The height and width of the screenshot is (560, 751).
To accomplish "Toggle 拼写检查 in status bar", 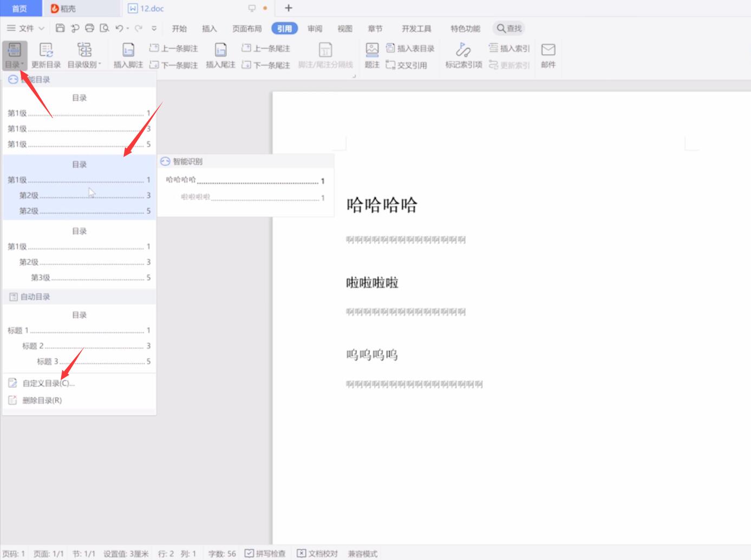I will (x=265, y=554).
